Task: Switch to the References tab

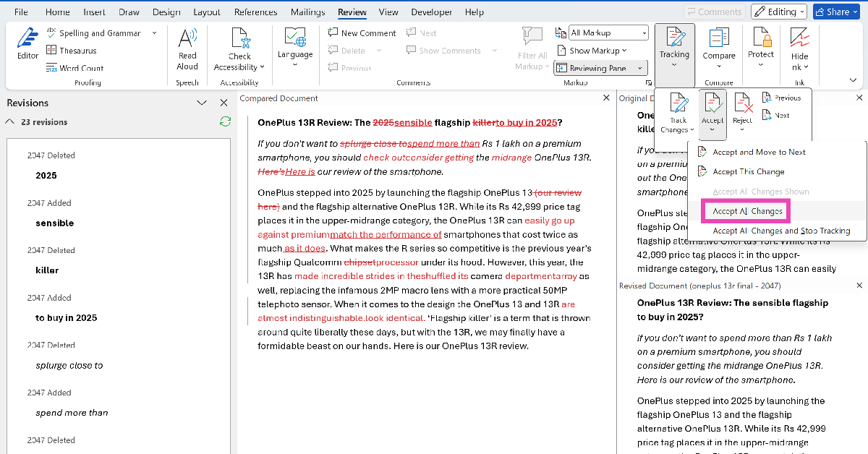Action: pos(255,12)
